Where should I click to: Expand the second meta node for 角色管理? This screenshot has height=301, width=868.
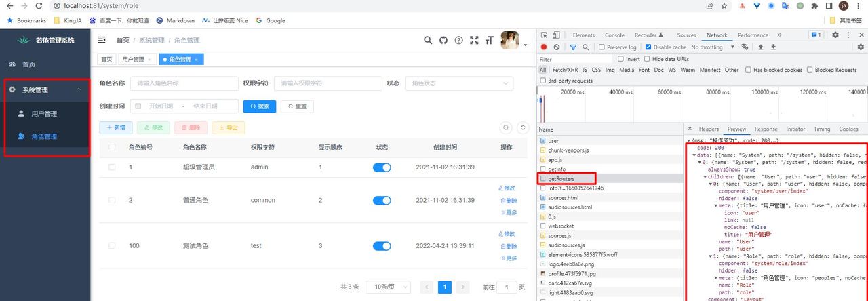pyautogui.click(x=717, y=278)
